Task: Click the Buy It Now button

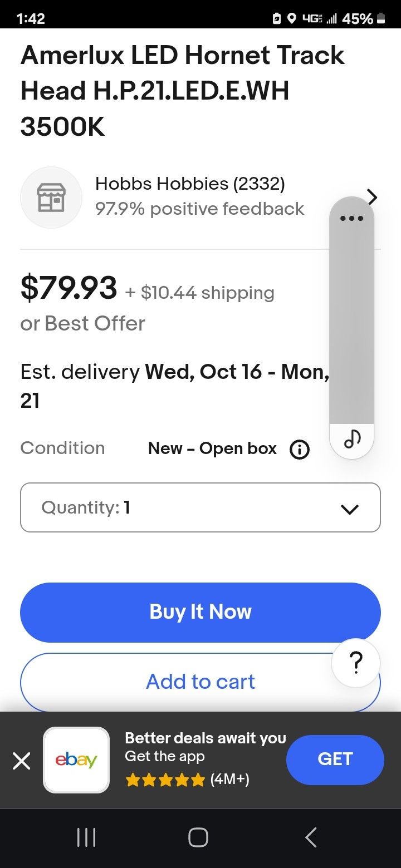Action: click(x=200, y=612)
